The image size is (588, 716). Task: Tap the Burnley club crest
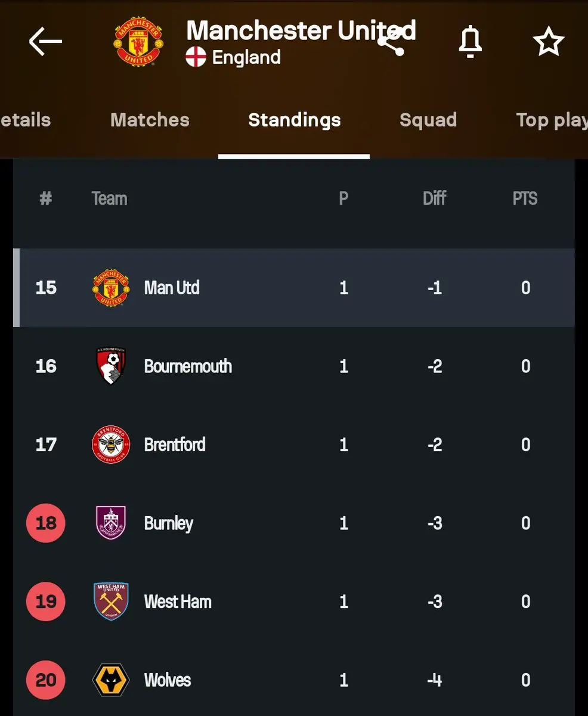(x=111, y=523)
